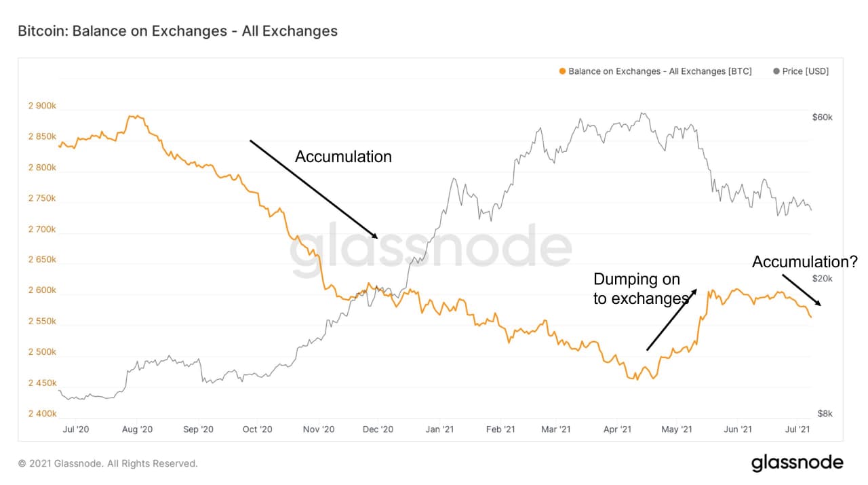Click the Aug '20 x-axis label
868x485 pixels.
point(136,429)
